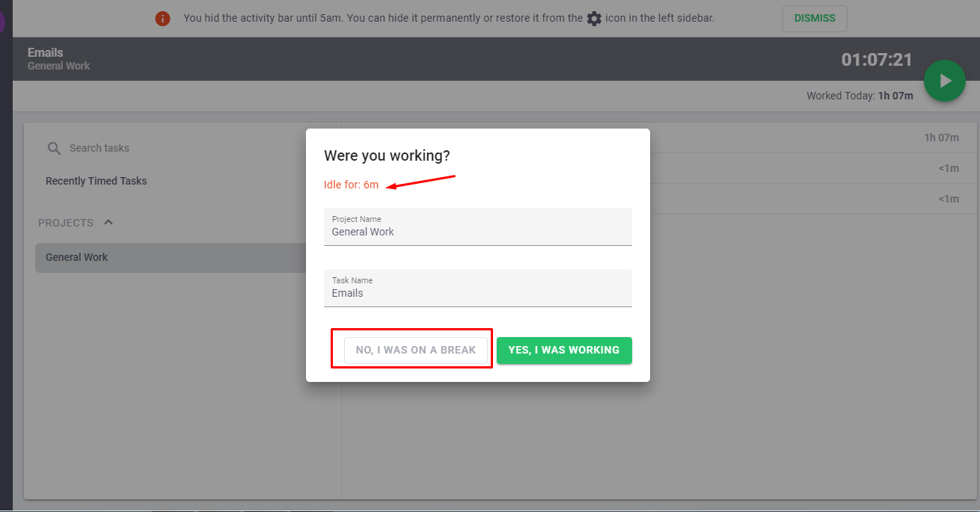Click the search magnifier icon
980x512 pixels.
coord(54,148)
